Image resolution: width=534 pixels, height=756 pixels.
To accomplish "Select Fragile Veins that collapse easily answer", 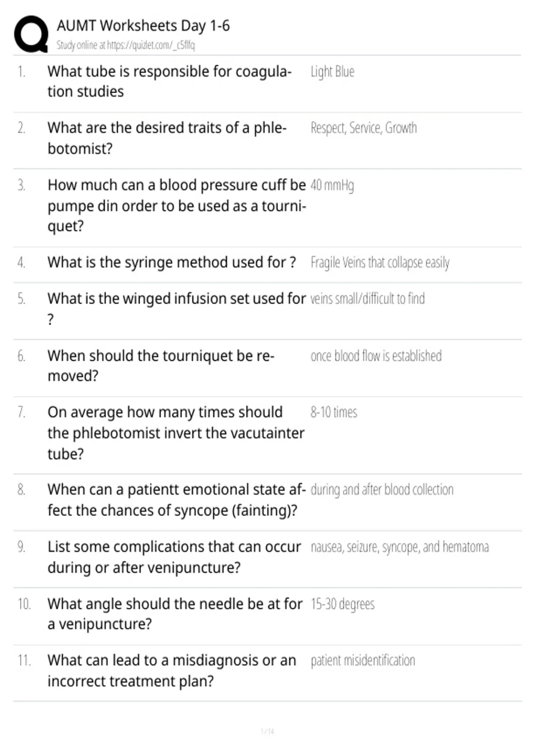I will (380, 262).
